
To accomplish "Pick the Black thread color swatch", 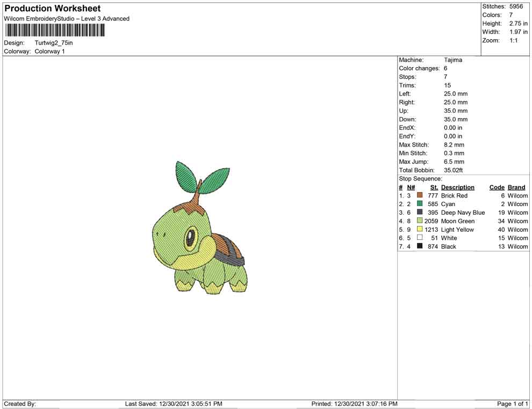I will (x=420, y=246).
